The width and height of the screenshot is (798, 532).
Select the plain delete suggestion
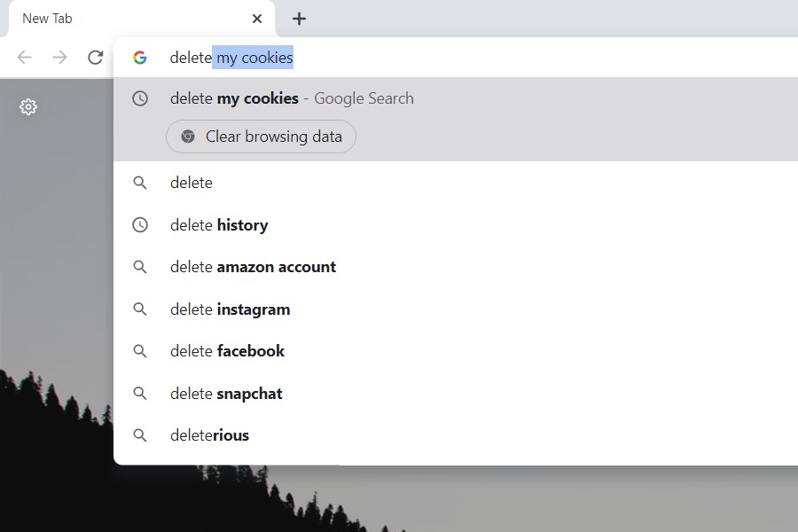192,183
